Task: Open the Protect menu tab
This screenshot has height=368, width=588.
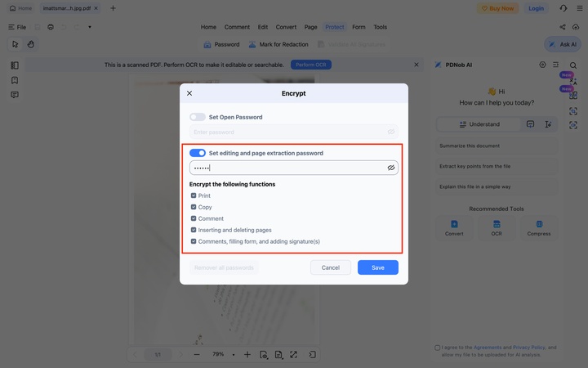Action: tap(335, 27)
